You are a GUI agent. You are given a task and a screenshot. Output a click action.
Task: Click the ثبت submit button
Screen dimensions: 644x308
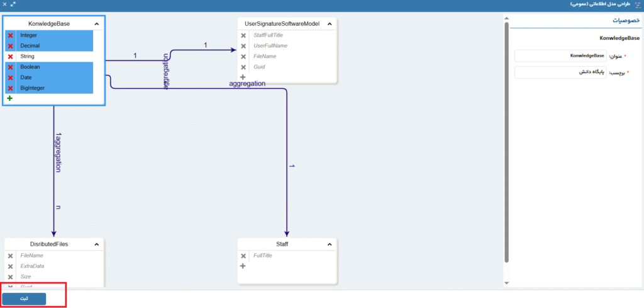pyautogui.click(x=24, y=299)
